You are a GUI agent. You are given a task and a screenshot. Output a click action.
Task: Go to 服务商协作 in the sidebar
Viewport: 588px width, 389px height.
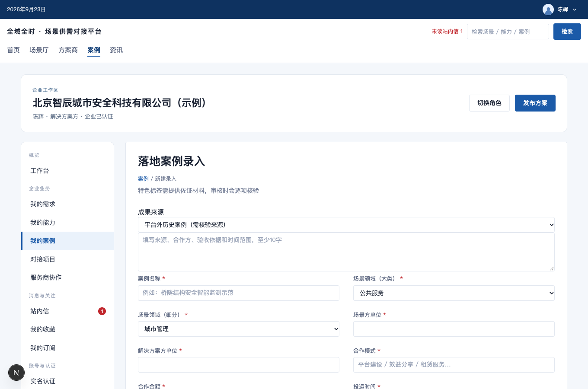click(67, 277)
